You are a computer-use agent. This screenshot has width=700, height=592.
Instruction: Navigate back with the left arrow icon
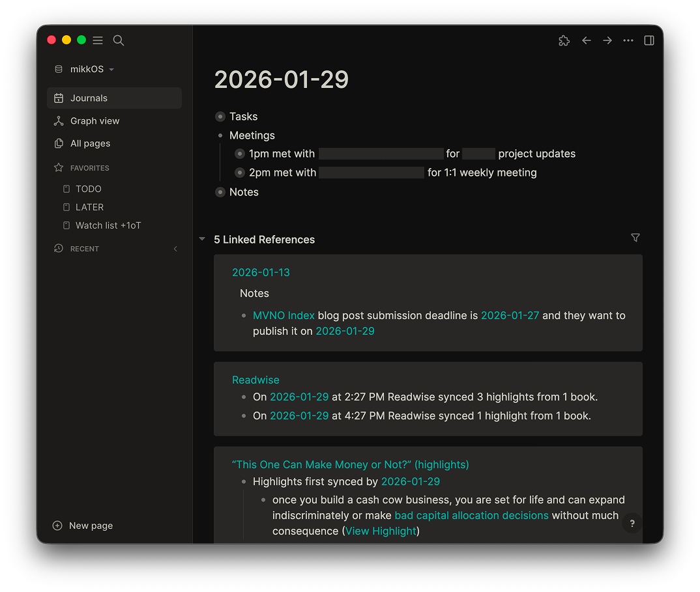click(x=586, y=40)
